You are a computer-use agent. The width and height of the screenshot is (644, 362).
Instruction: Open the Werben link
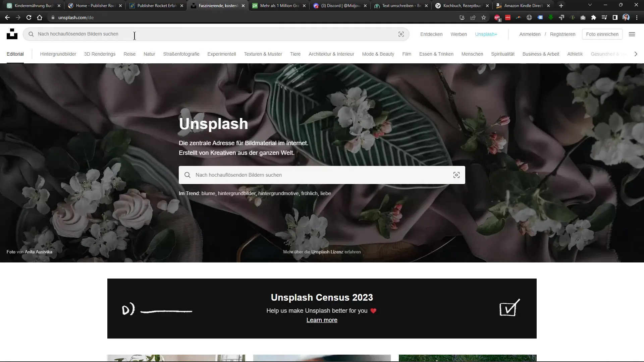pos(459,34)
